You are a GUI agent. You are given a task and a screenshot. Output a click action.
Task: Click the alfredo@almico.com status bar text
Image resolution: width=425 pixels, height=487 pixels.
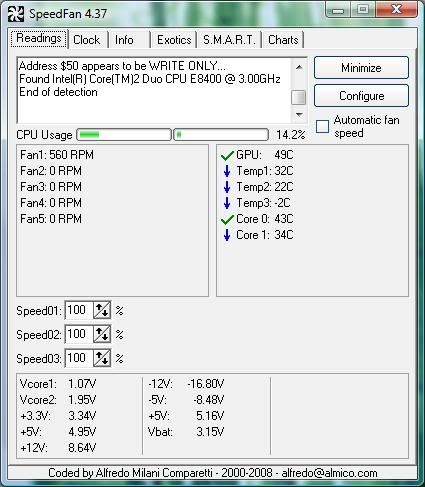[x=329, y=473]
